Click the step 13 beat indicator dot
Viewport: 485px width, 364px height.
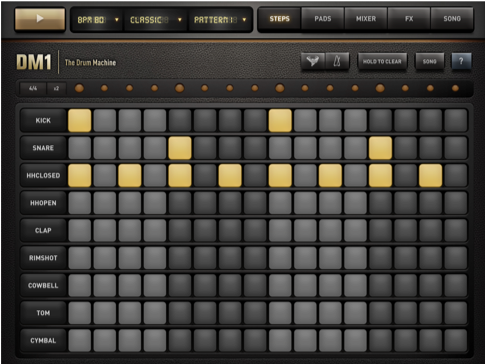click(380, 88)
